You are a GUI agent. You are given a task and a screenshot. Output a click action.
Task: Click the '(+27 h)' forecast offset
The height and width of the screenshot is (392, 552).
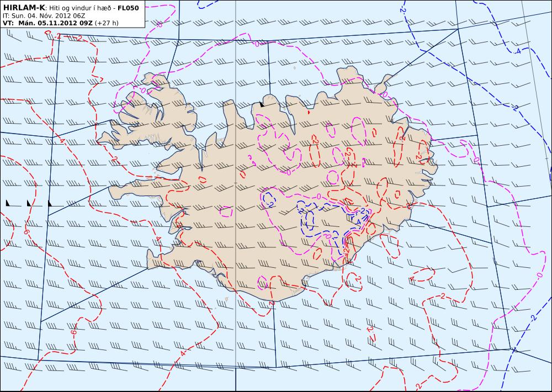tap(107, 23)
